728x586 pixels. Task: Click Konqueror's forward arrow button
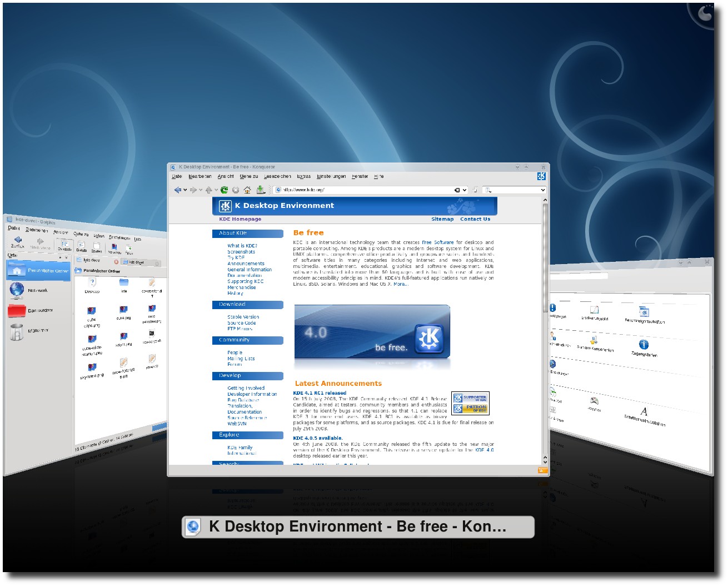point(193,190)
